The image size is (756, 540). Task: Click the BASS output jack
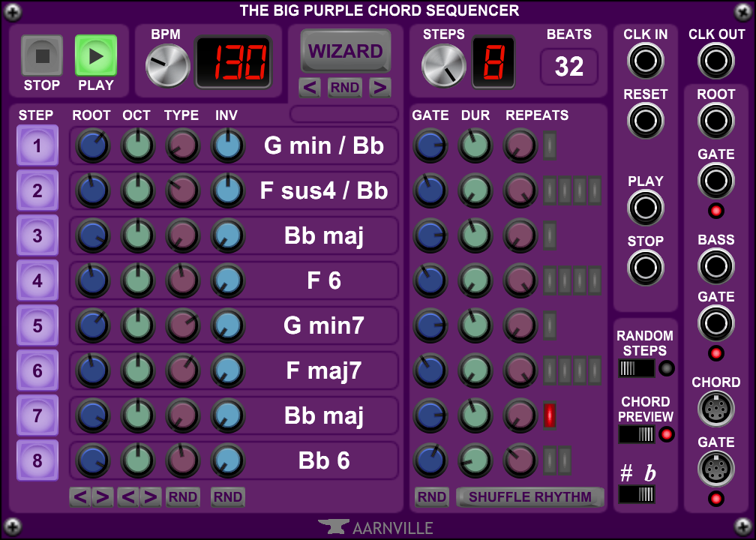[x=715, y=265]
